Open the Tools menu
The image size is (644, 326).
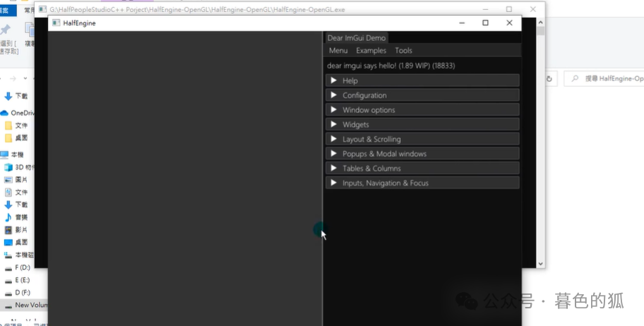point(403,51)
